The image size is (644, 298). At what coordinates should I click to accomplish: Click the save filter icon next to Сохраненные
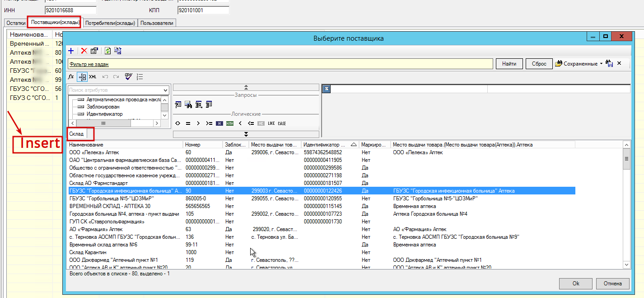(610, 64)
